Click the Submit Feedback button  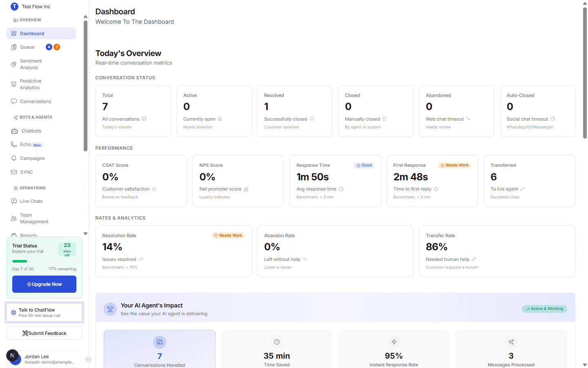[x=44, y=333]
